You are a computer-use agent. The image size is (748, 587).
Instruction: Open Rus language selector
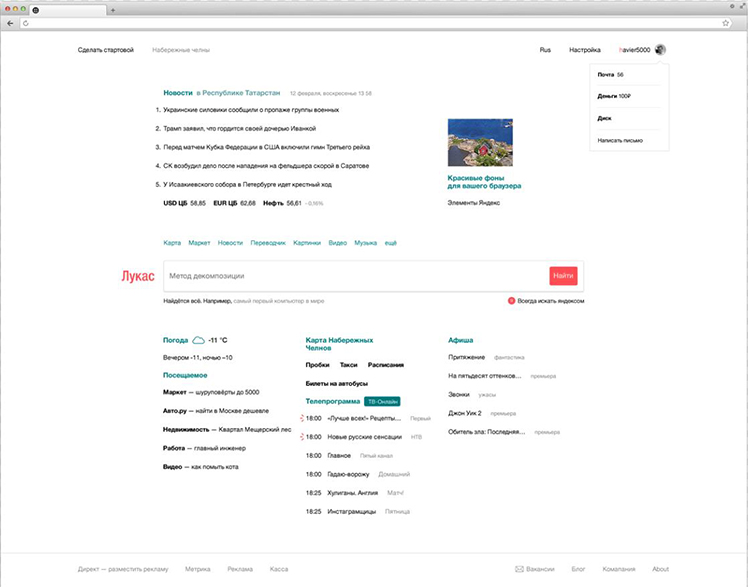545,50
